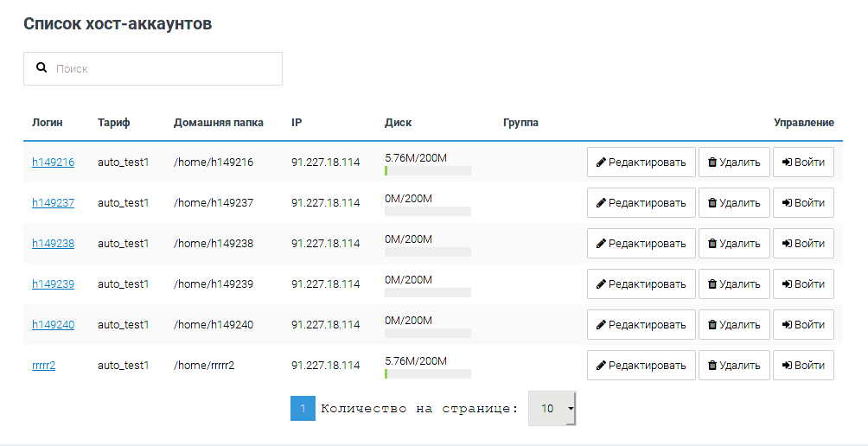Click the search magnifier icon

41,67
